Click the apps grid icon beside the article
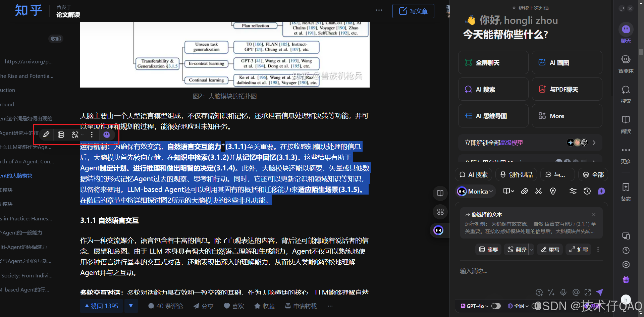Viewport: 644px width, 317px height. pyautogui.click(x=440, y=212)
